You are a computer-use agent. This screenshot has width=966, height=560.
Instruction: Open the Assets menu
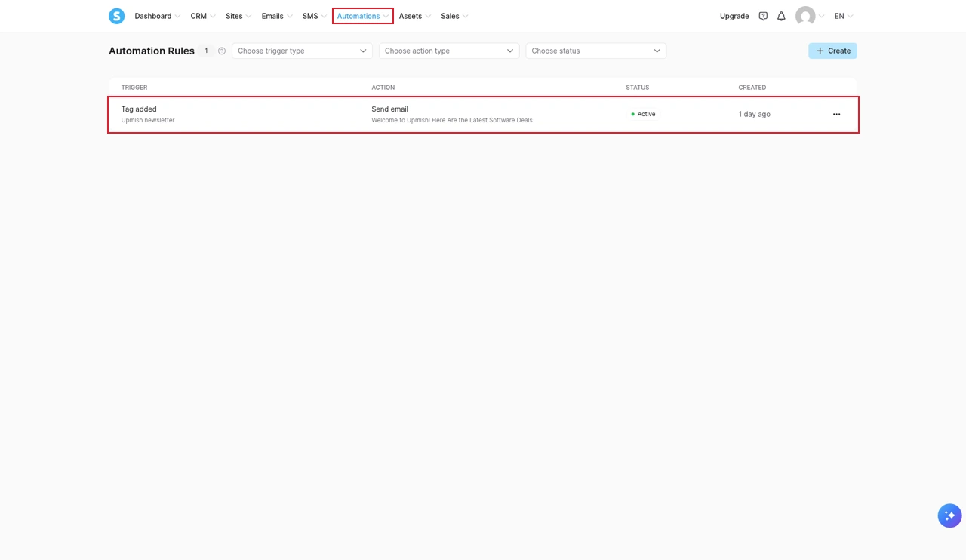click(415, 16)
